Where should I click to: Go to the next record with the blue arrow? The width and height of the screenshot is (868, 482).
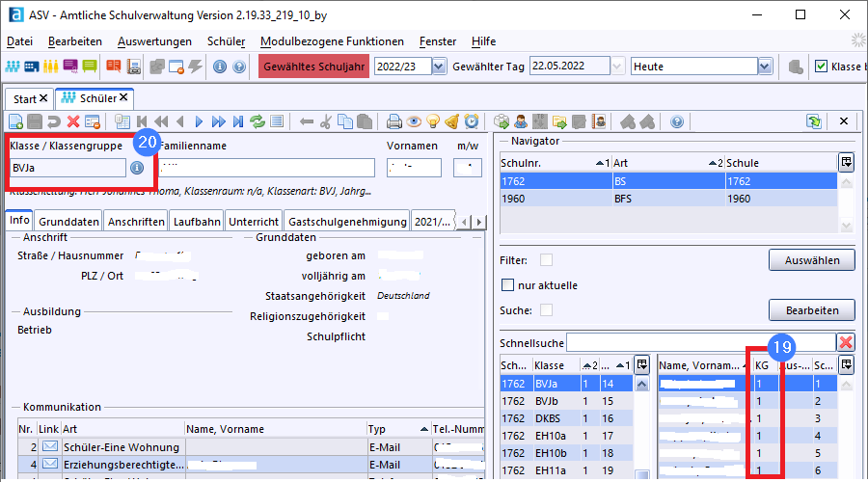point(200,121)
